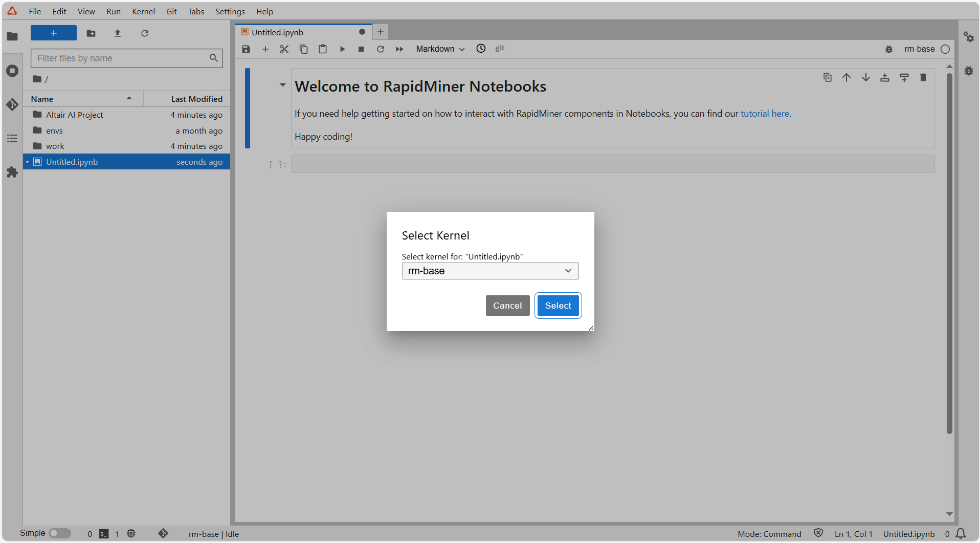Image resolution: width=980 pixels, height=543 pixels.
Task: Duplicate the welcome cell icon
Action: [828, 77]
